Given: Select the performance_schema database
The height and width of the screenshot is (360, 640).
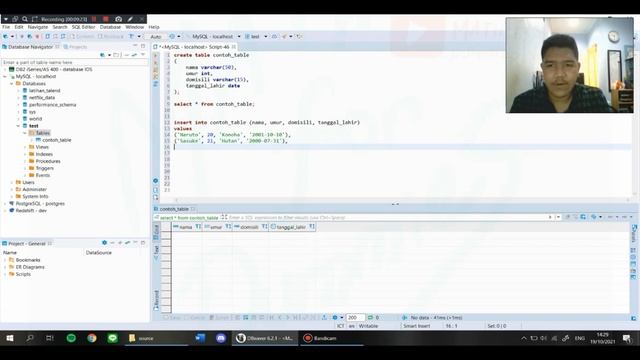Looking at the screenshot, I should pos(52,104).
